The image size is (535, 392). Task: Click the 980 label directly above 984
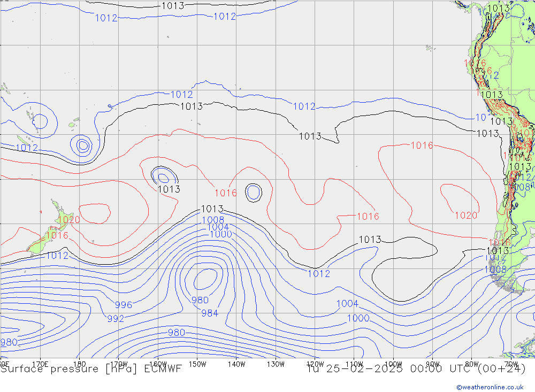(200, 300)
